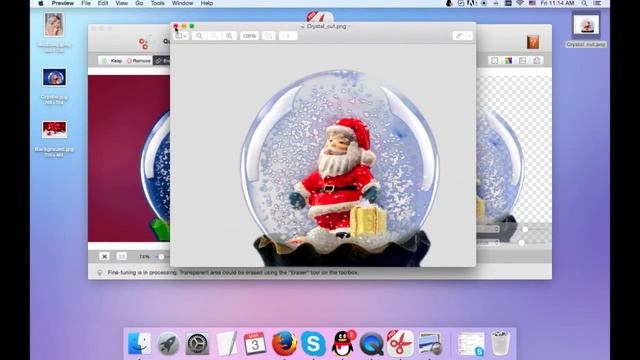Click the Crystal_cut.png window title
This screenshot has width=640, height=360.
tap(326, 26)
